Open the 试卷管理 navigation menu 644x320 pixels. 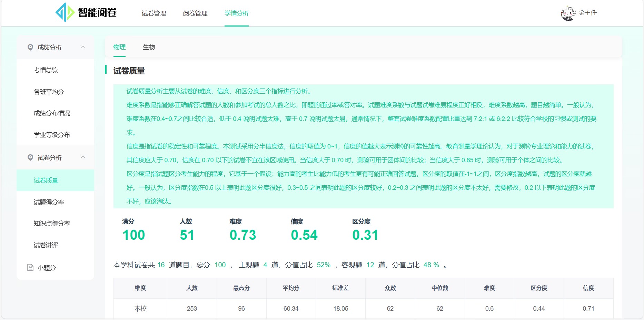(153, 13)
